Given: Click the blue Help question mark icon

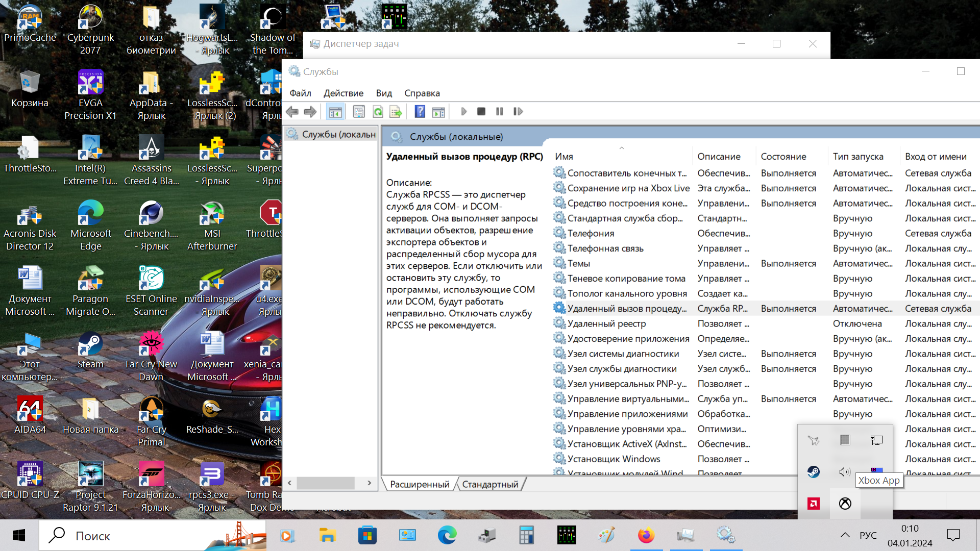Looking at the screenshot, I should pos(420,112).
